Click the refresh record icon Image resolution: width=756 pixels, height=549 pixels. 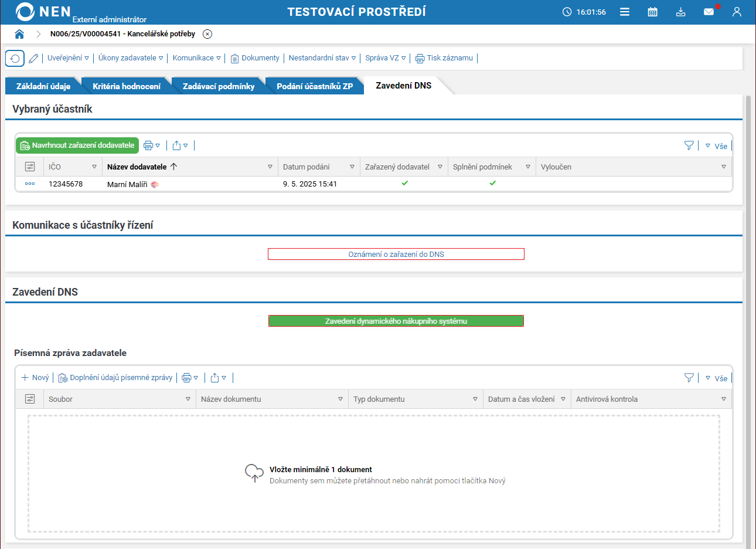point(15,59)
